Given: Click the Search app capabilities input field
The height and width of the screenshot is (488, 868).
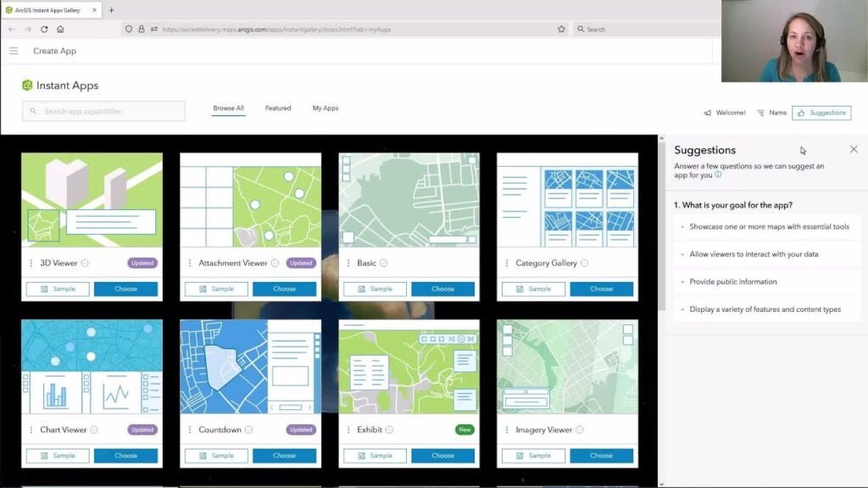Looking at the screenshot, I should click(103, 111).
